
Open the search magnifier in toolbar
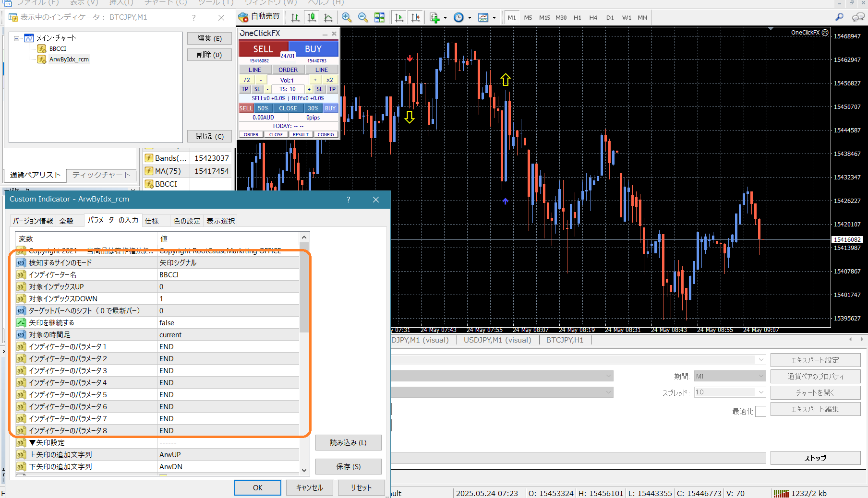(839, 17)
